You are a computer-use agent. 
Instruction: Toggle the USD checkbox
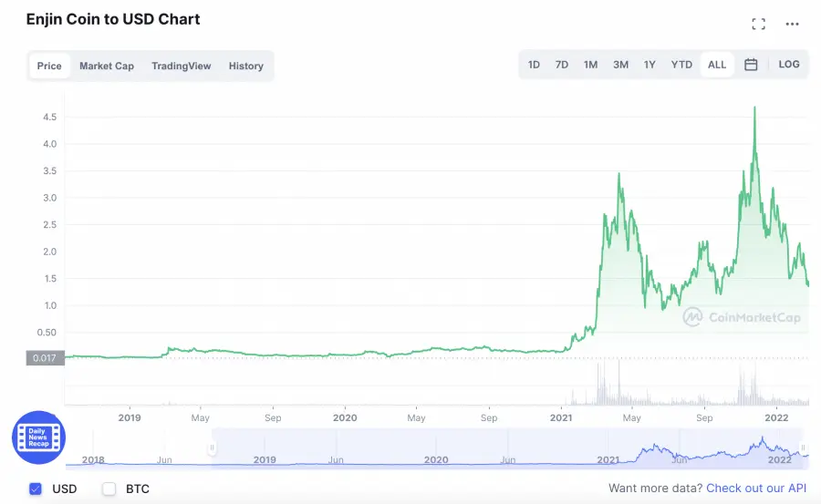click(x=36, y=489)
